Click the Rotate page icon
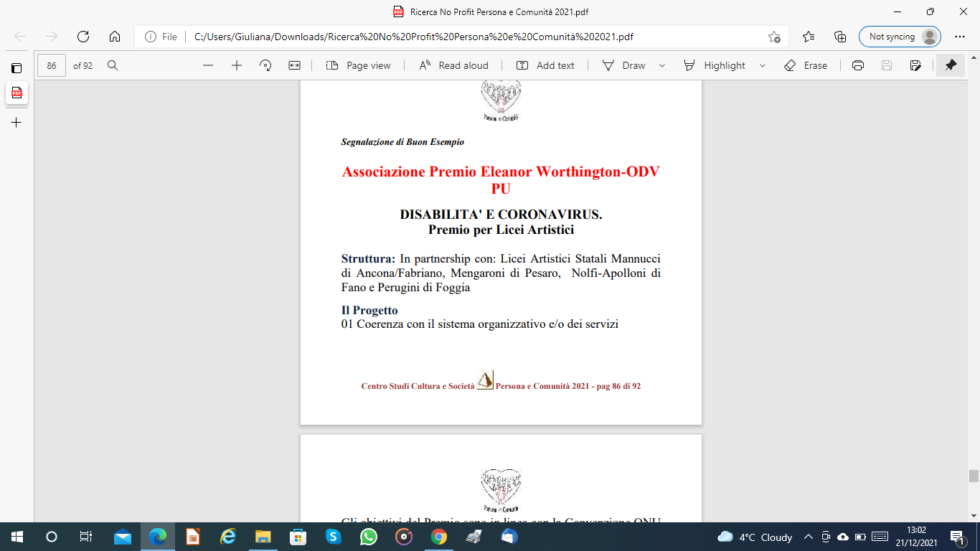 [265, 65]
